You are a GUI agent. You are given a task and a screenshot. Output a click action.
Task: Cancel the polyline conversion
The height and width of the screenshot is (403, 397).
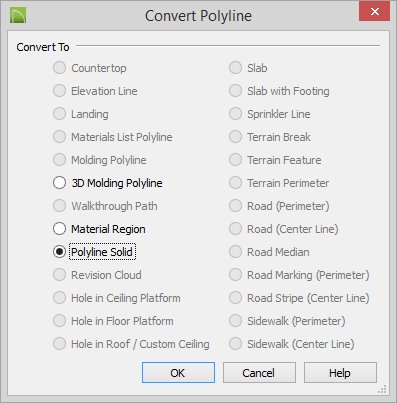pyautogui.click(x=259, y=373)
